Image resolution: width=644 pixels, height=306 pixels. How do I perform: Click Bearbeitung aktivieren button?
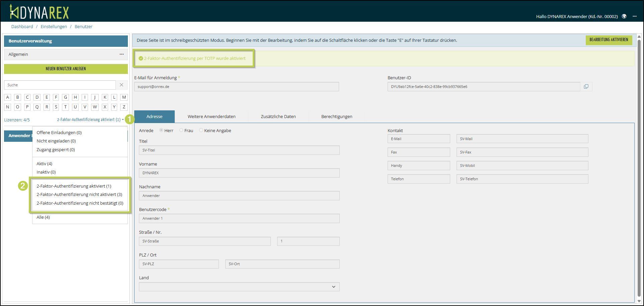pos(608,40)
